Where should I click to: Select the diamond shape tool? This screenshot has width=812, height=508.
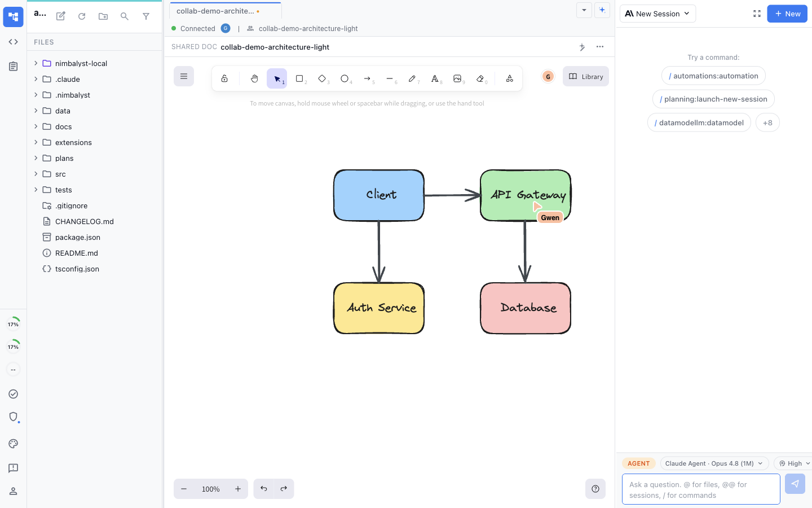coord(322,79)
